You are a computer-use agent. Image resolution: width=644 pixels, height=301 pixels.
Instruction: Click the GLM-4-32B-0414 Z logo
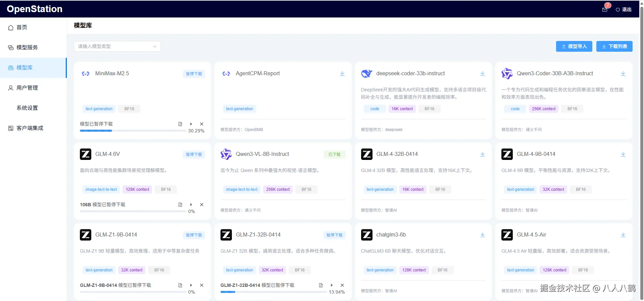[x=366, y=154]
